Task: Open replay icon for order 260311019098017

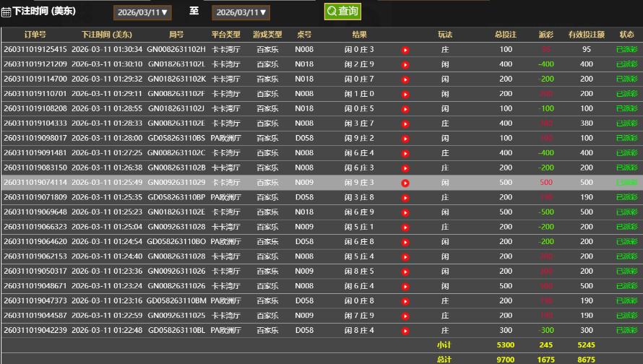Action: click(405, 139)
